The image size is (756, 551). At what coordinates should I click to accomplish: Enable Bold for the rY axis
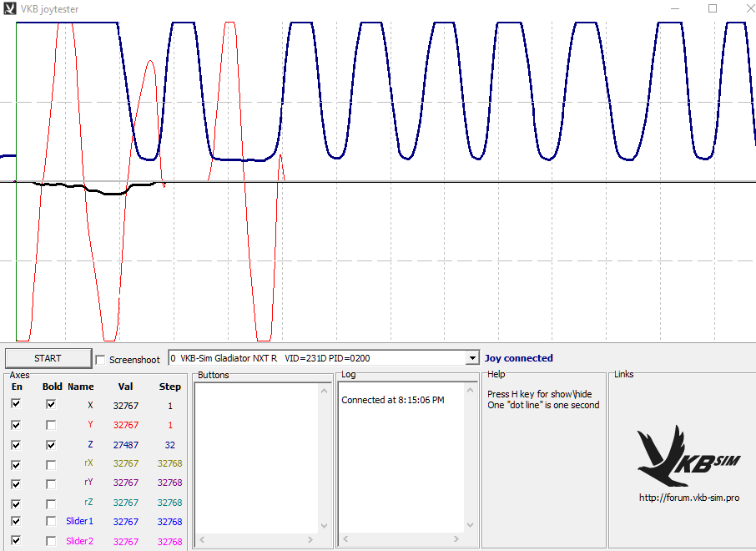(x=51, y=484)
